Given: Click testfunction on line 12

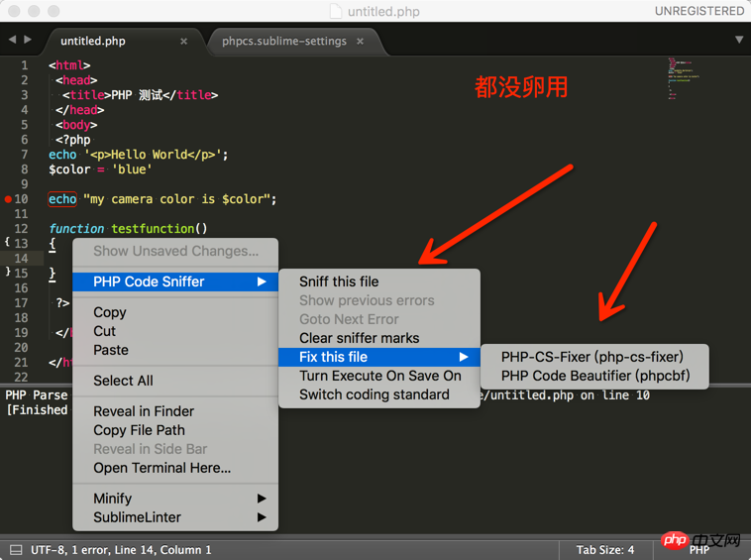Looking at the screenshot, I should (153, 229).
